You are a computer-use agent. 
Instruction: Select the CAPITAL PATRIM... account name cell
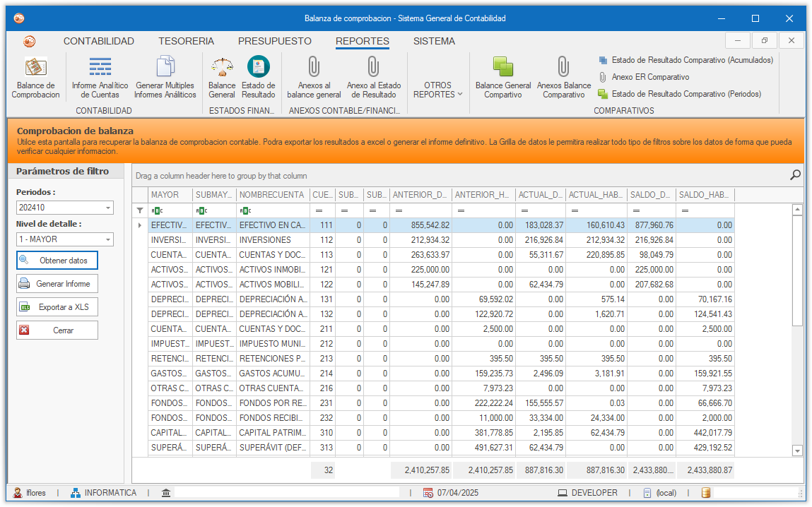click(x=273, y=432)
